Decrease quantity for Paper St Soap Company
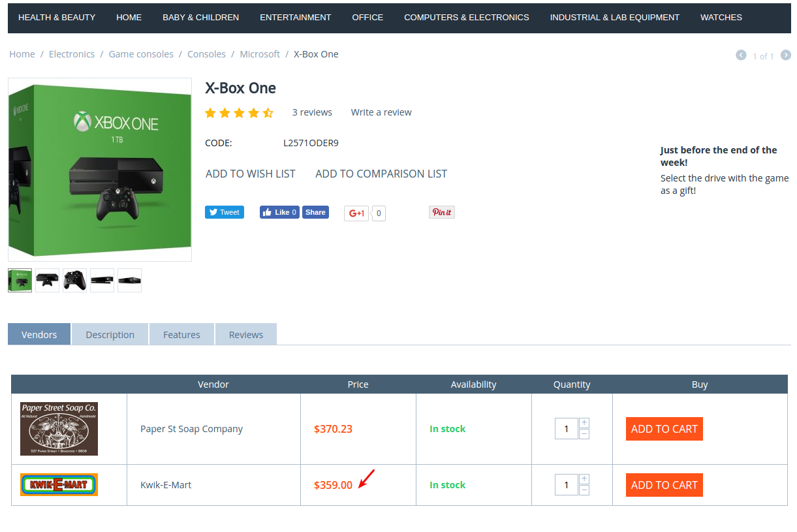 pos(584,434)
